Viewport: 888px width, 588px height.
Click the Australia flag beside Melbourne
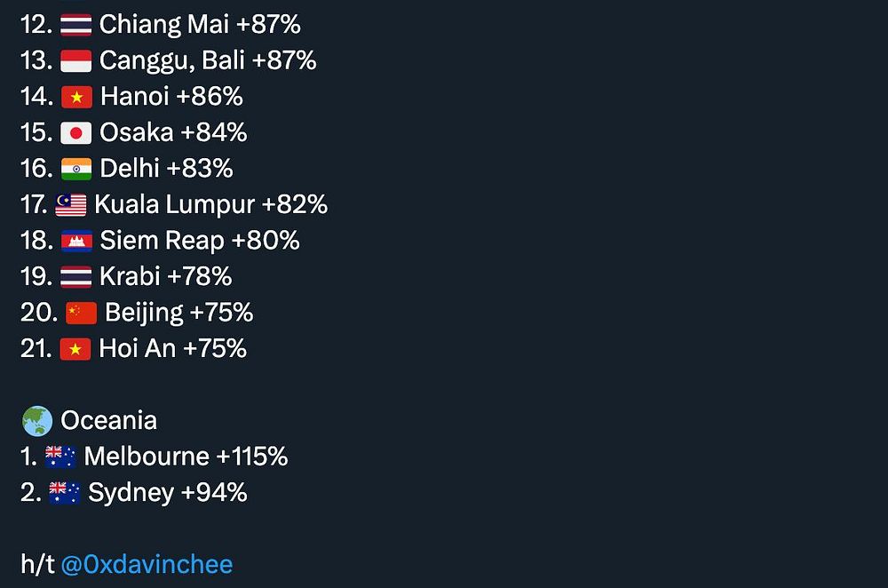(60, 457)
